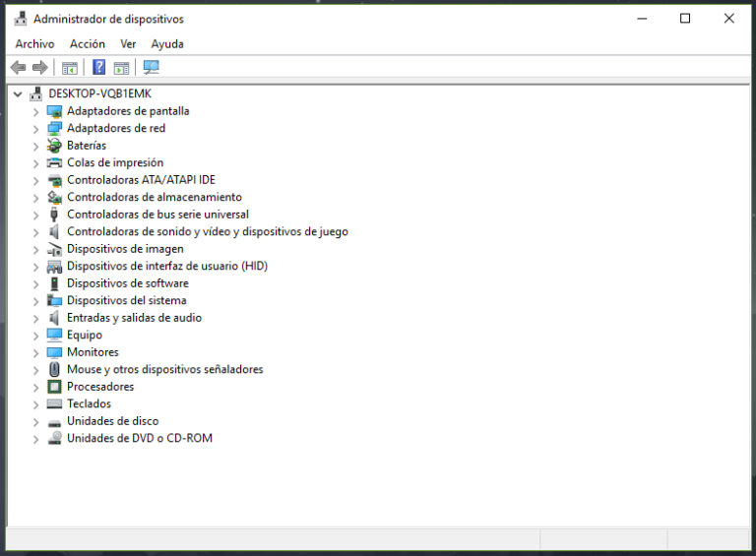756x556 pixels.
Task: Select 'Controladoras ATA/ATAPI IDE' text
Action: 142,180
